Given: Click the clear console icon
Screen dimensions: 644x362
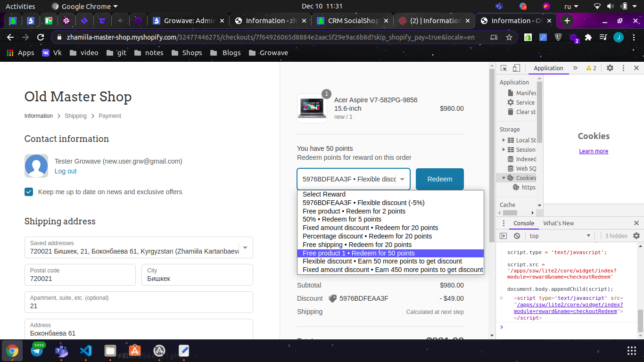Looking at the screenshot, I should click(x=517, y=236).
